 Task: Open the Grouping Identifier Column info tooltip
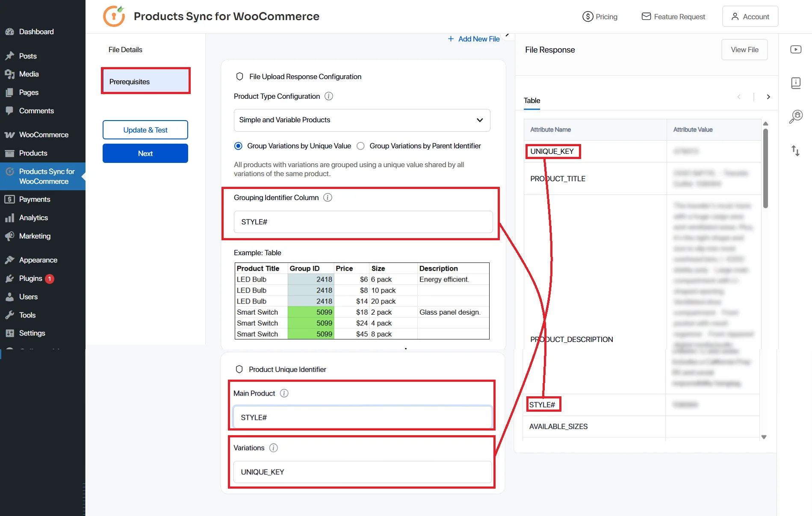327,197
